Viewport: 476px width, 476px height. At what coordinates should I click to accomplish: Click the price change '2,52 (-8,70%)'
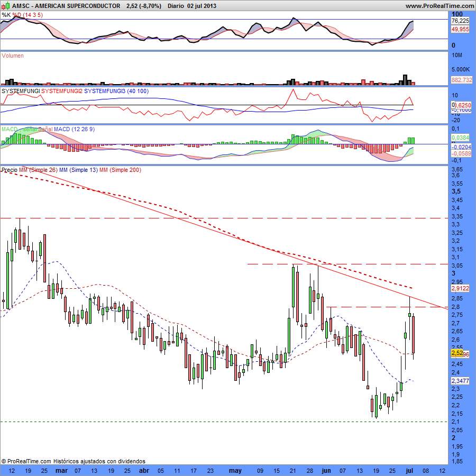pos(143,6)
